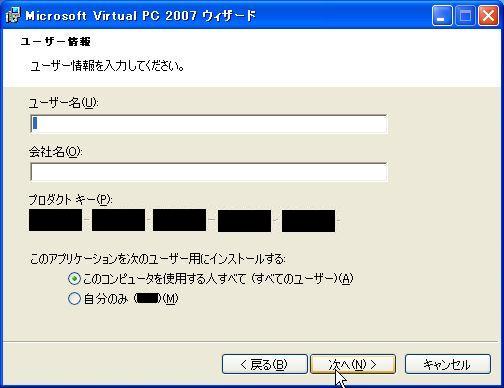This screenshot has height=388, width=504.
Task: Click the ユーザー情報 heading text
Action: 55,42
